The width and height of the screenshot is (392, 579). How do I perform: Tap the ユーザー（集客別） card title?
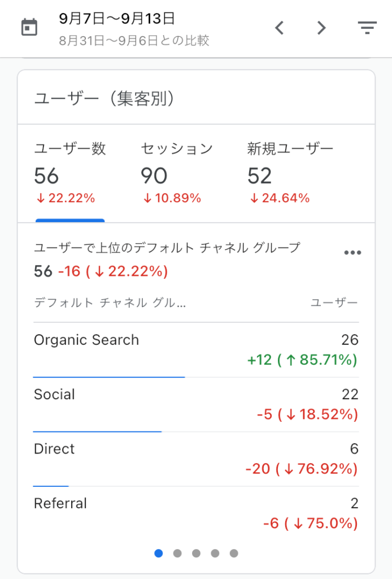point(104,98)
